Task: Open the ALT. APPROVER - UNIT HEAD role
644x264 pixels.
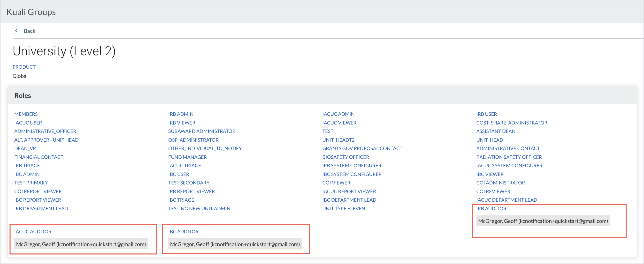Action: click(46, 140)
